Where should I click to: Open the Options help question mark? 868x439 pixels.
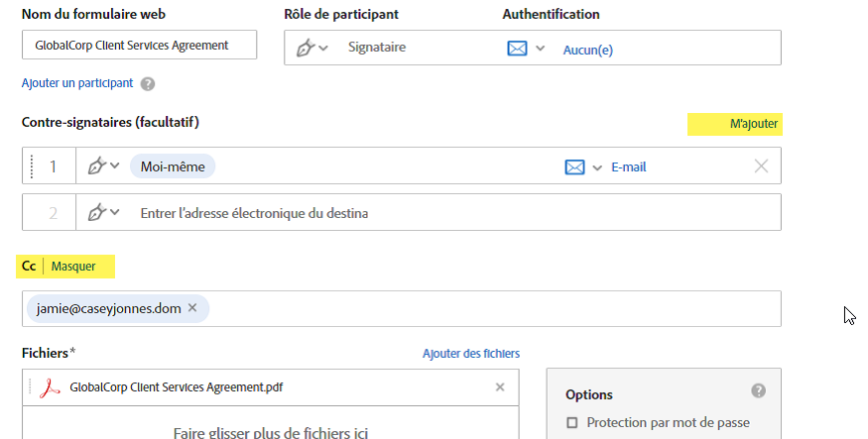(759, 391)
